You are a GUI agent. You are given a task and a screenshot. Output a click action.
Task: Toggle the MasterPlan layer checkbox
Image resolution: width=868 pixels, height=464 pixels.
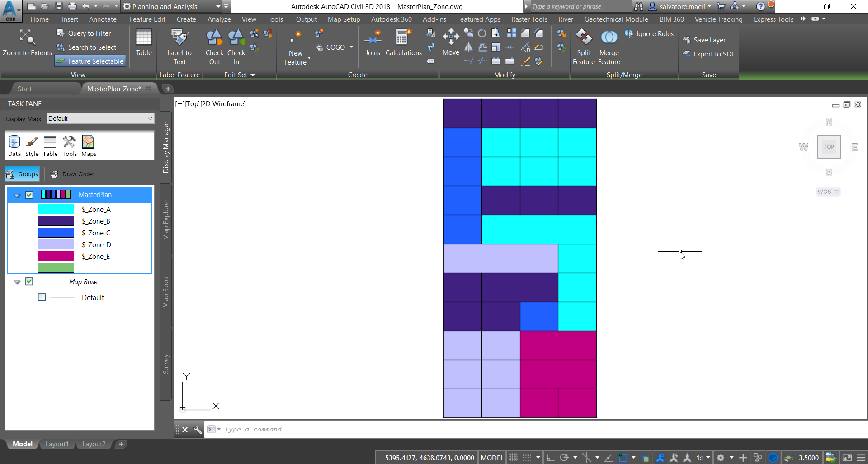click(29, 195)
